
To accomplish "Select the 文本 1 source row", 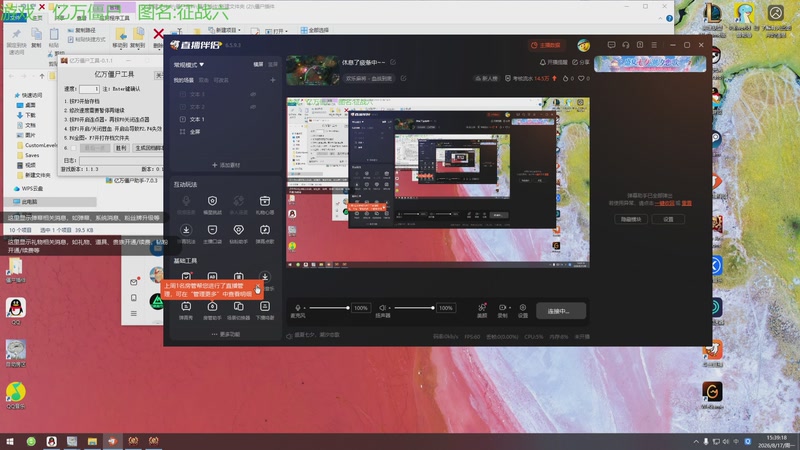I will pos(226,119).
